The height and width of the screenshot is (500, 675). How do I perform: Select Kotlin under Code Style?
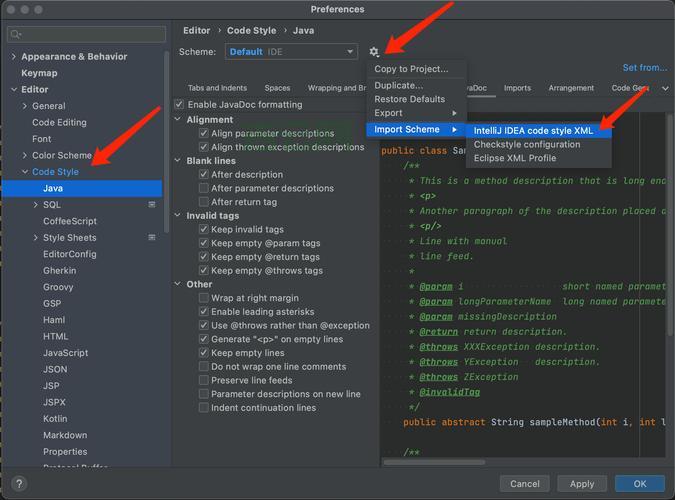coord(55,419)
